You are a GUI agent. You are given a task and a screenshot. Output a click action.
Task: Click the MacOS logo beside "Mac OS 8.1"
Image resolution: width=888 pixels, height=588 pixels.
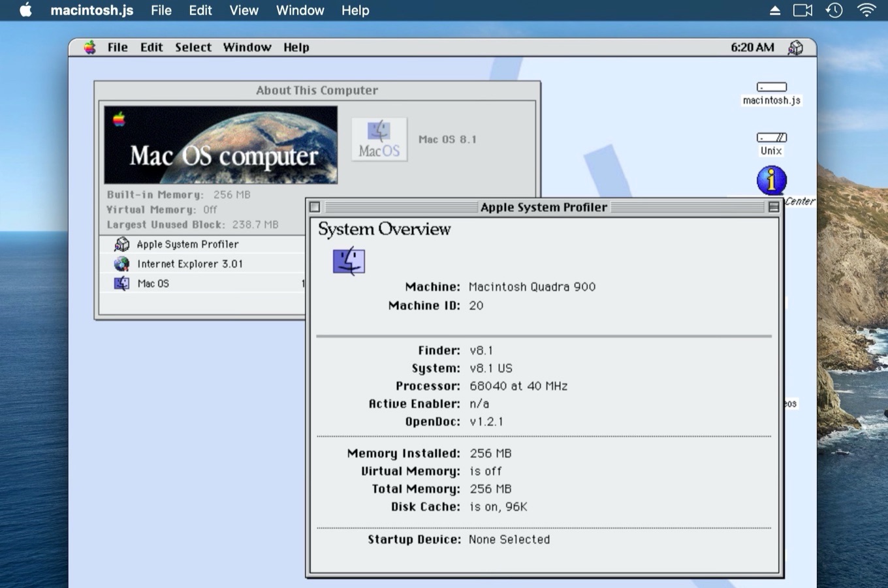pyautogui.click(x=379, y=138)
